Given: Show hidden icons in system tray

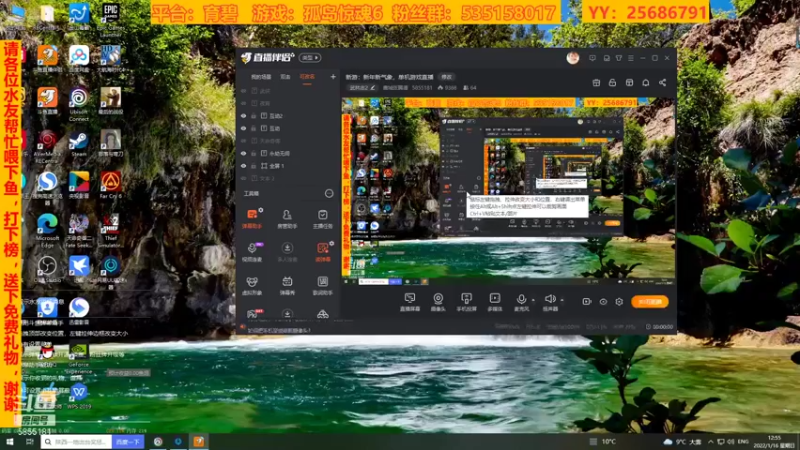Looking at the screenshot, I should click(x=710, y=441).
